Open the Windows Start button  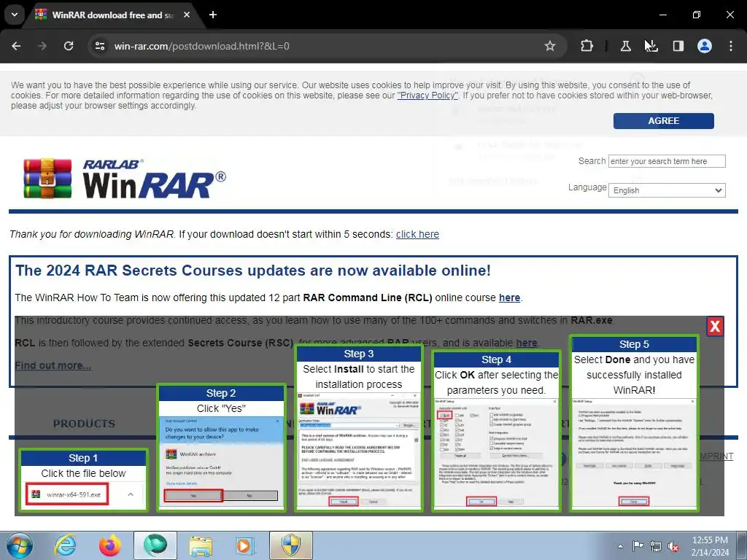click(x=20, y=545)
